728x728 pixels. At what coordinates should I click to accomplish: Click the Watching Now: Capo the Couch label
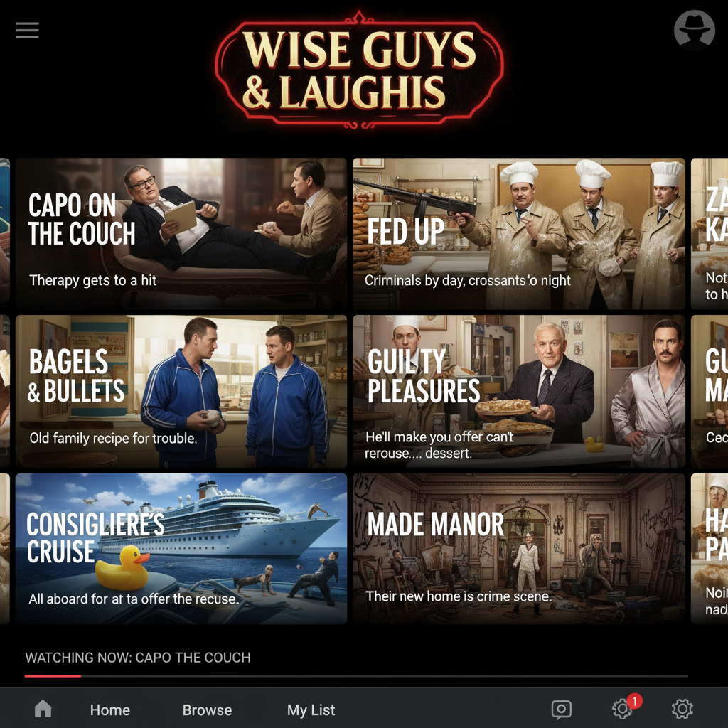coord(138,658)
